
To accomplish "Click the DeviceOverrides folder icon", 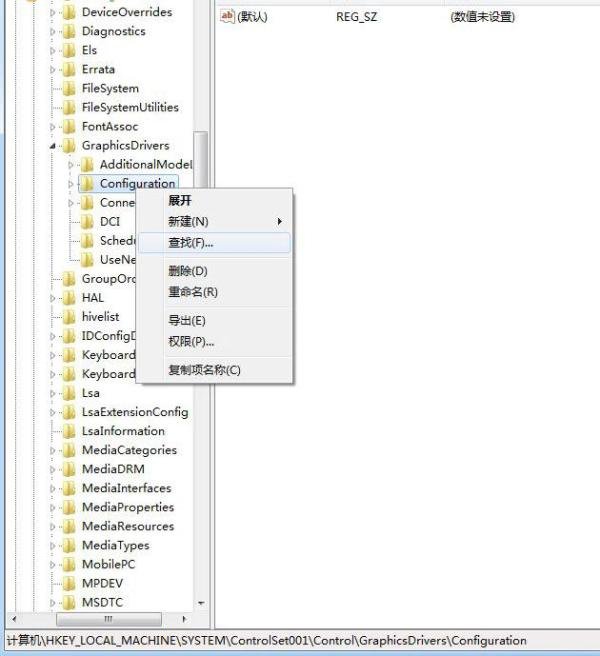I will [x=69, y=12].
